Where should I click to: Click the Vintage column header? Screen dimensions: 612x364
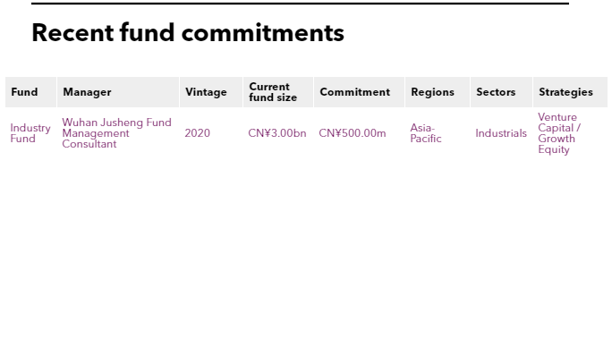pos(206,92)
